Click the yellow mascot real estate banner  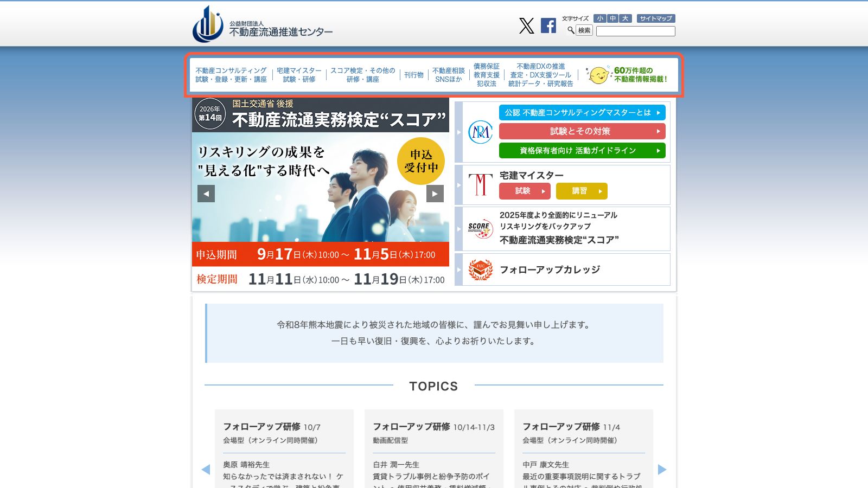click(x=627, y=75)
